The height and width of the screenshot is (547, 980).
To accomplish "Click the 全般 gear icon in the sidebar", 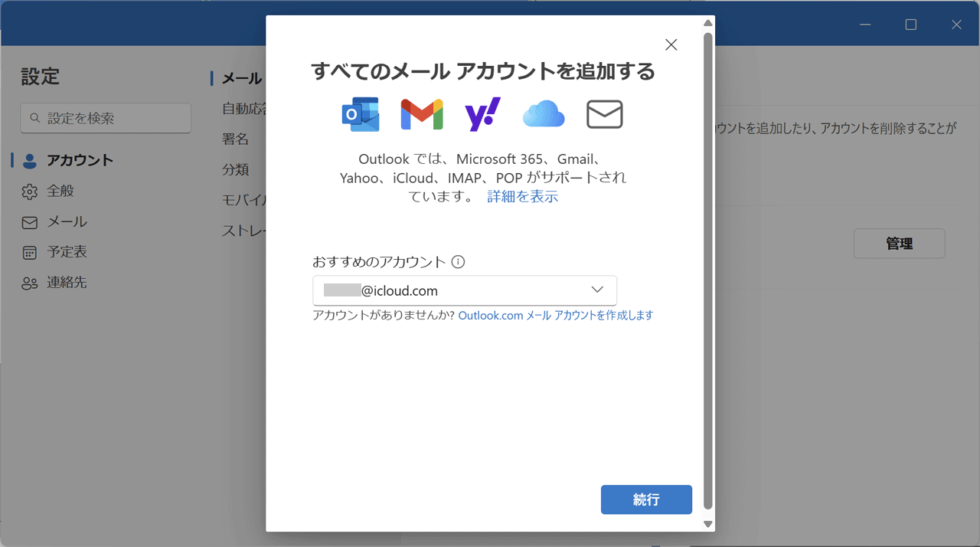I will click(x=30, y=192).
